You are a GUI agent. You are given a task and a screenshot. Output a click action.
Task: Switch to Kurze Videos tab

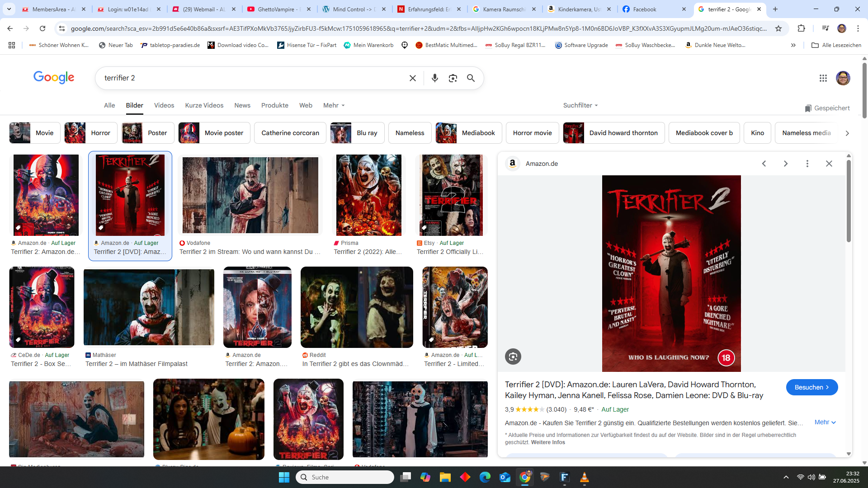point(204,105)
